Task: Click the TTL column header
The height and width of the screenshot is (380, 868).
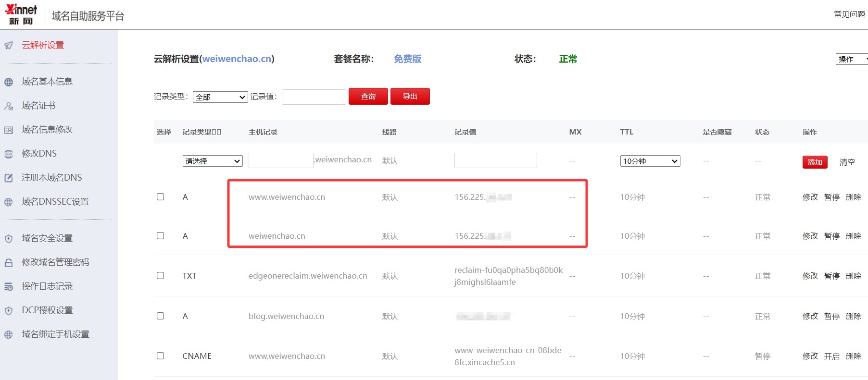Action: click(x=627, y=132)
